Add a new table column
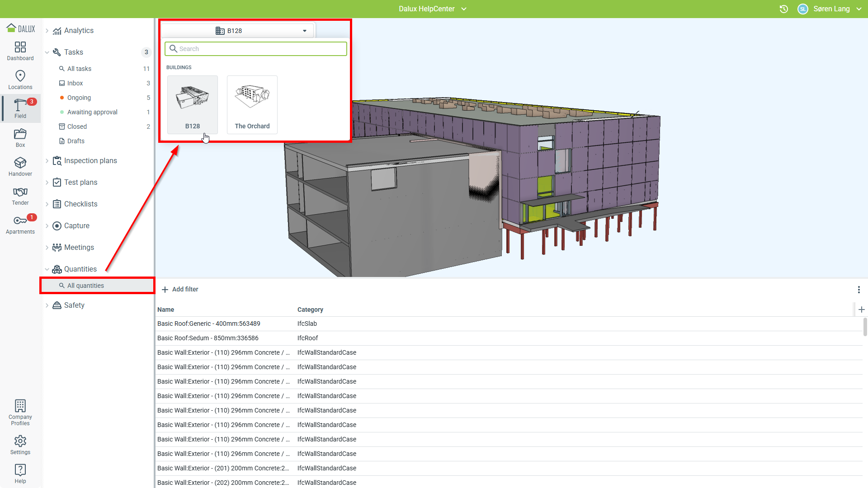 (862, 310)
